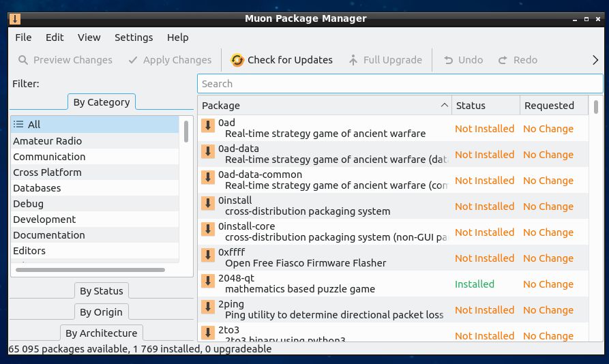Switch to the By Status filter tab
The height and width of the screenshot is (364, 609).
click(x=102, y=291)
